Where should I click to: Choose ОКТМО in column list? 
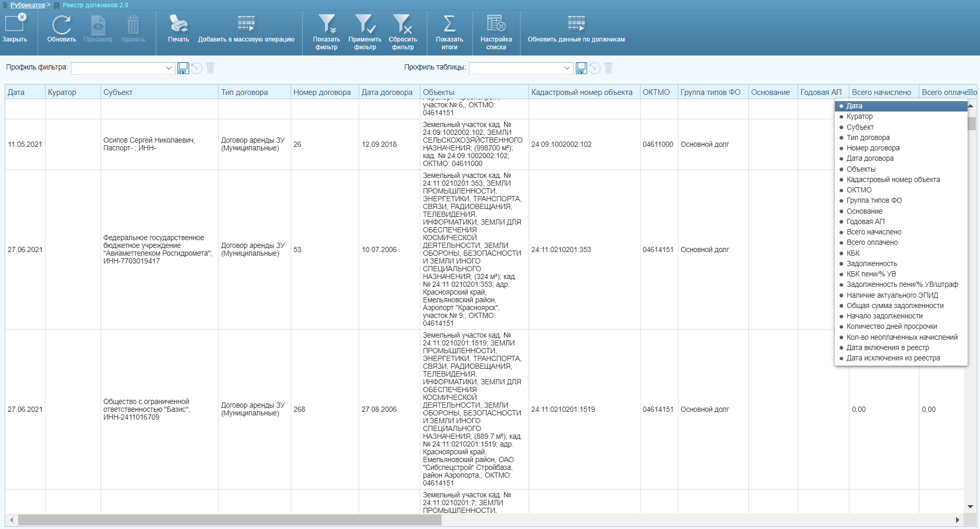click(901, 190)
